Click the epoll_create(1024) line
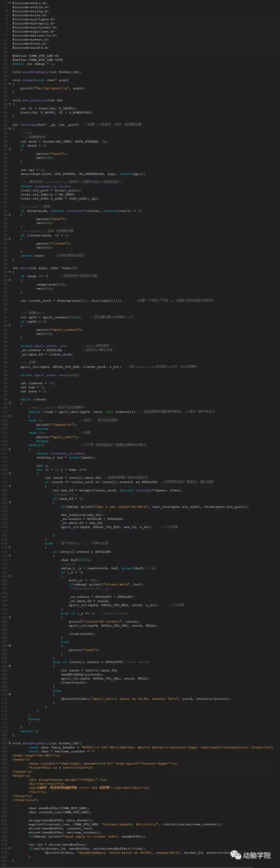Viewport: 280px width, 868px height. (50, 316)
